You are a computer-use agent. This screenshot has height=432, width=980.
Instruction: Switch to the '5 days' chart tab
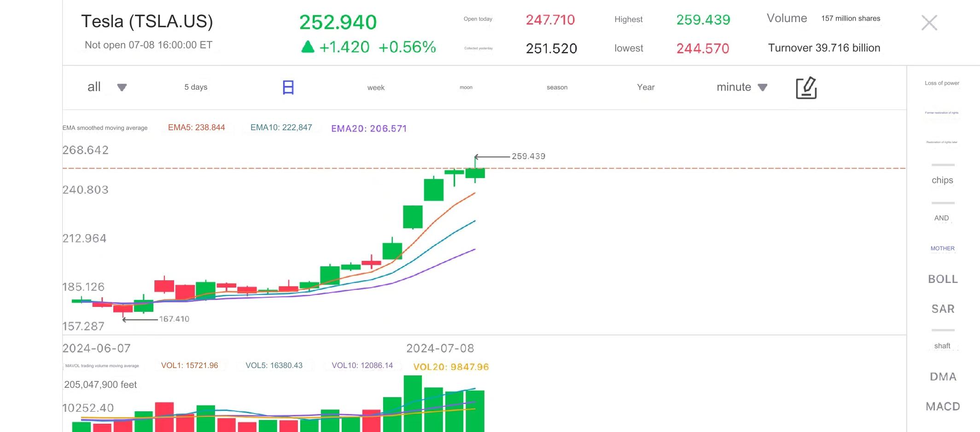tap(196, 87)
